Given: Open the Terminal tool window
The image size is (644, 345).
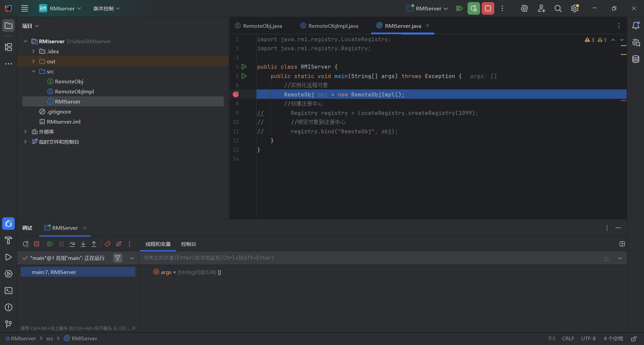Looking at the screenshot, I should click(x=8, y=291).
